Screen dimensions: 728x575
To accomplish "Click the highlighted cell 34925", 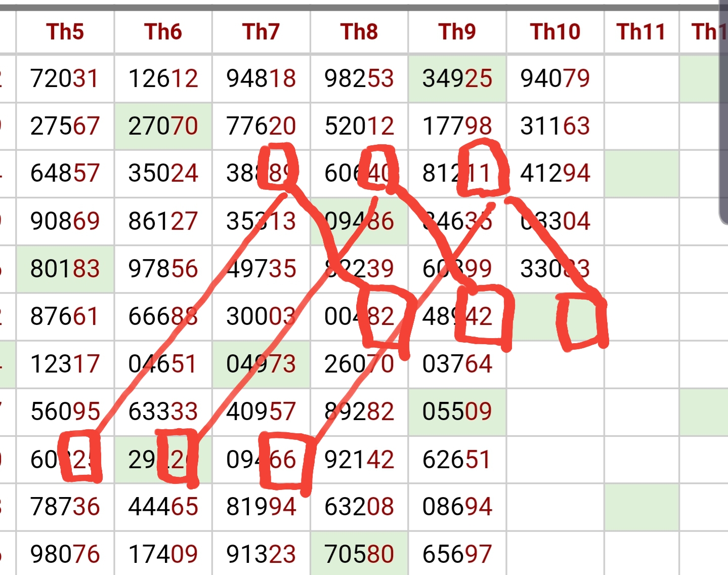I will tap(457, 78).
